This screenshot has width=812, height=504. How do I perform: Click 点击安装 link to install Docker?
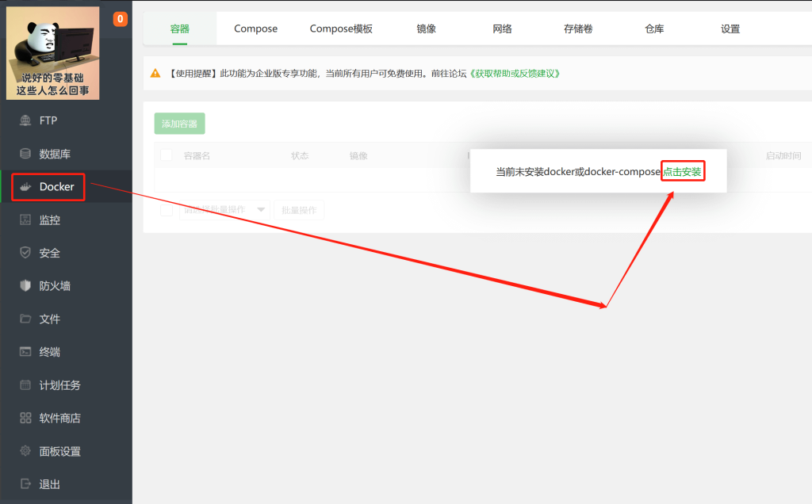(x=682, y=172)
